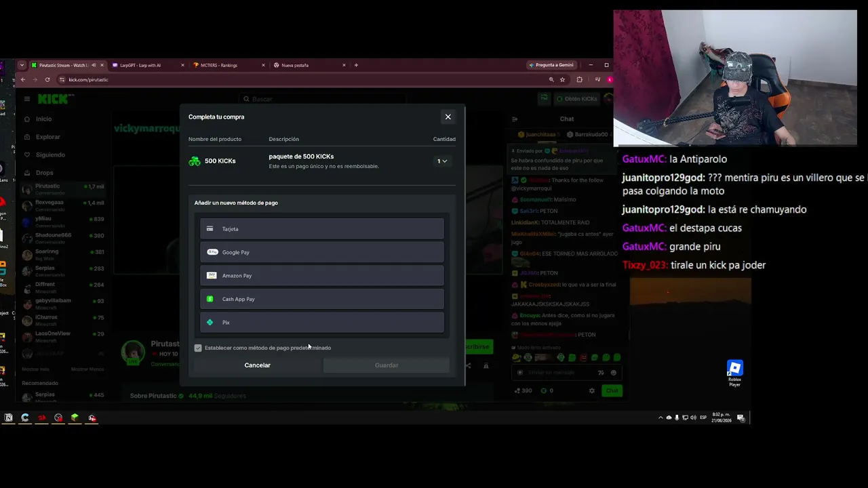Open Shadoune666 channel in sidebar
Image resolution: width=868 pixels, height=488 pixels.
point(63,238)
